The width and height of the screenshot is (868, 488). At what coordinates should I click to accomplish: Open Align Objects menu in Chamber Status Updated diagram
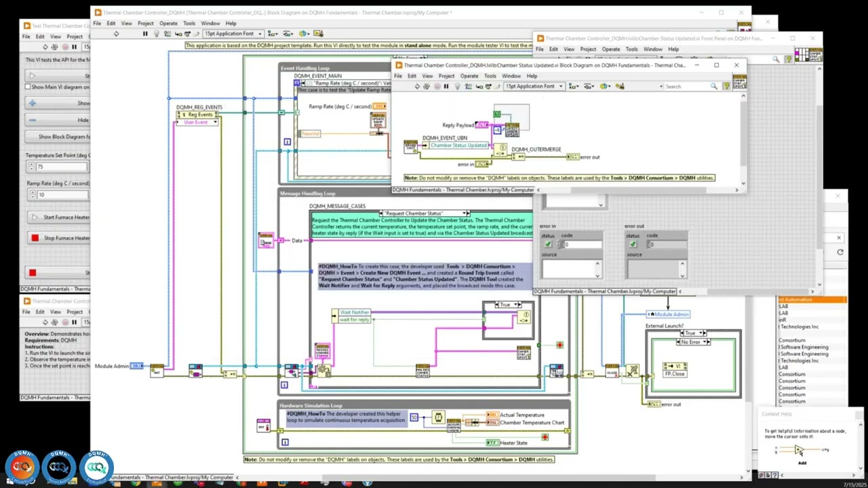[574, 86]
